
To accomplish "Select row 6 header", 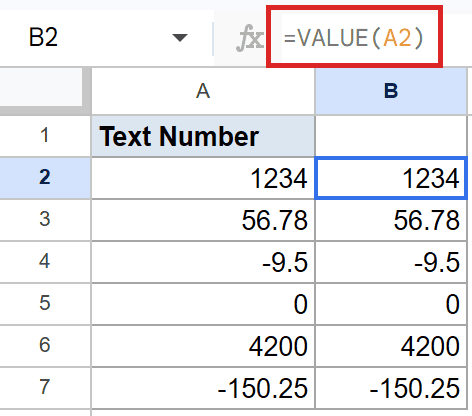I will (x=45, y=345).
